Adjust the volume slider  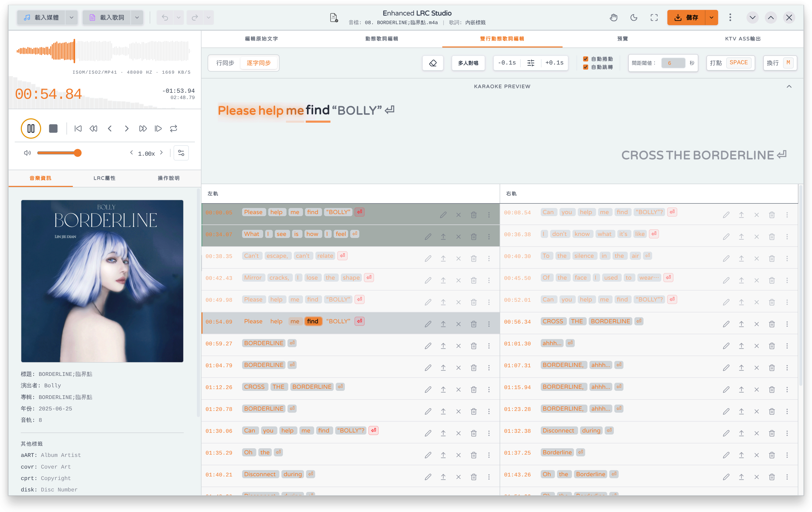coord(59,153)
